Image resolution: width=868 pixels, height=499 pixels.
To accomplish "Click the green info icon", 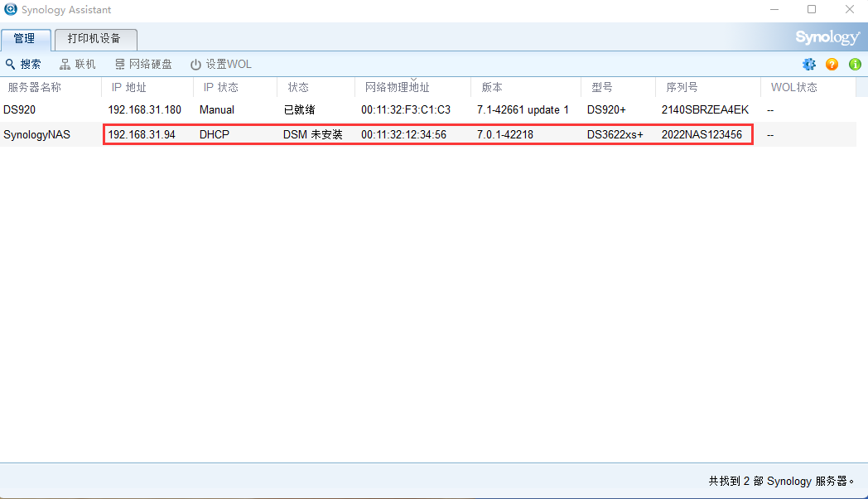I will [x=855, y=65].
